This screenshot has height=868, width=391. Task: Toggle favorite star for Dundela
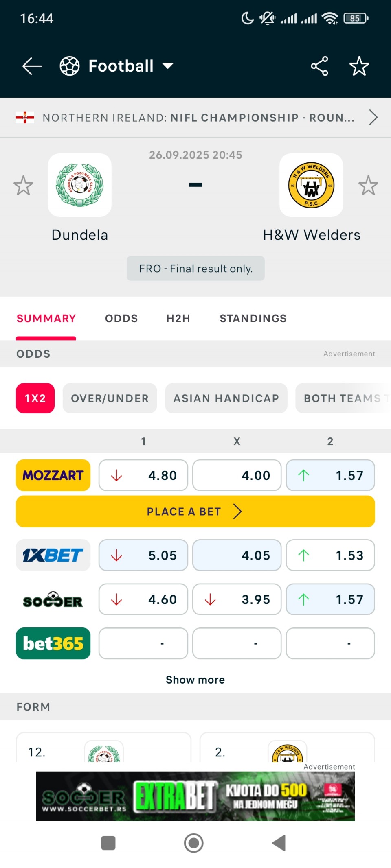(x=23, y=186)
